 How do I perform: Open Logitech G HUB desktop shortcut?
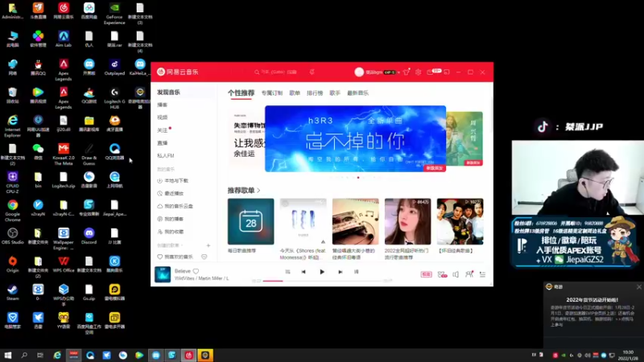tap(114, 97)
